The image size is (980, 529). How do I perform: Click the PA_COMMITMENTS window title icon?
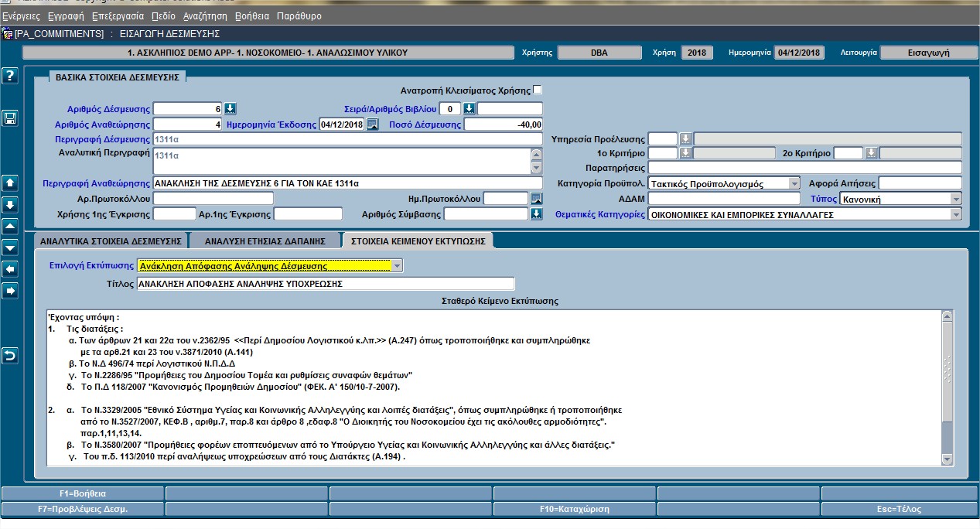pos(7,34)
